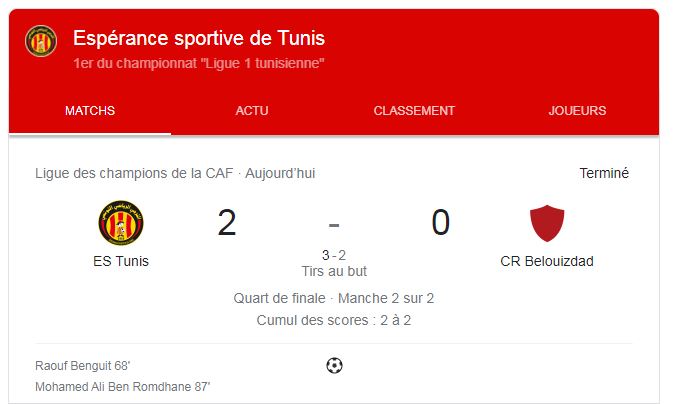The image size is (674, 404).
Task: Click the soccer ball goal icon
Action: coord(334,366)
